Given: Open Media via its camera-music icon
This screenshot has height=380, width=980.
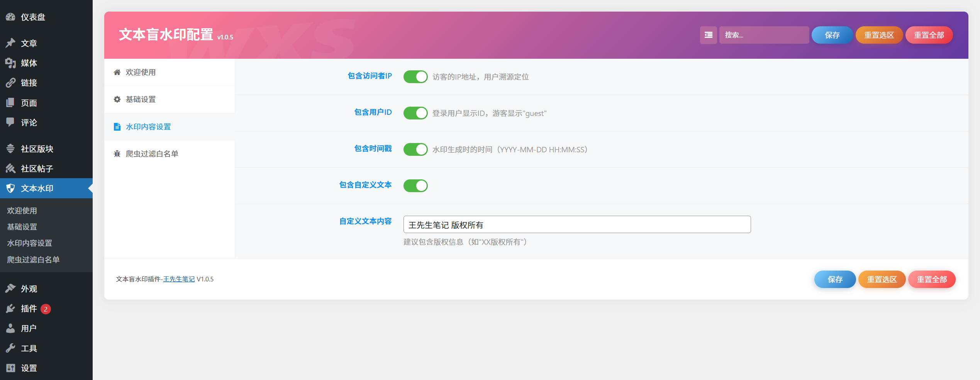Looking at the screenshot, I should pos(10,63).
